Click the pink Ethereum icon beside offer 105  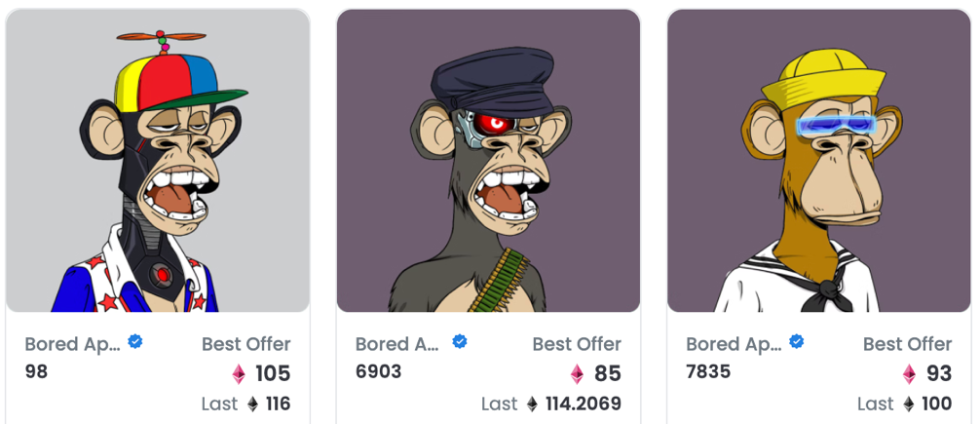pos(238,373)
